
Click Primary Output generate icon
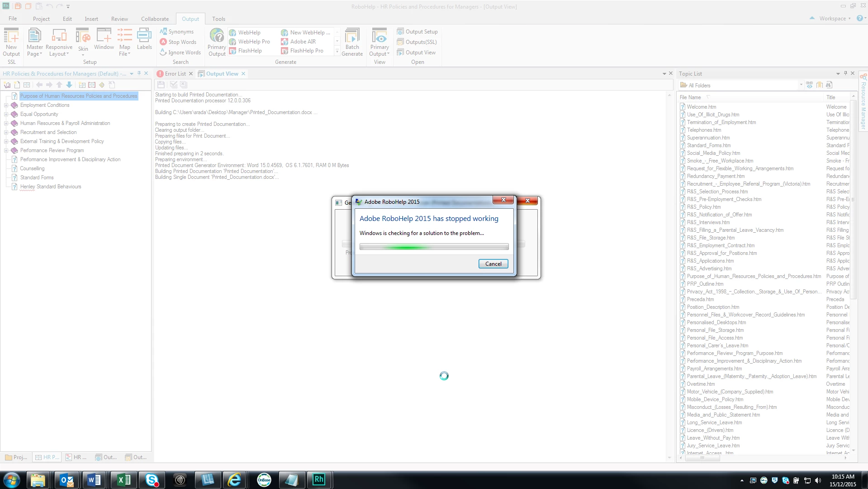[x=217, y=42]
